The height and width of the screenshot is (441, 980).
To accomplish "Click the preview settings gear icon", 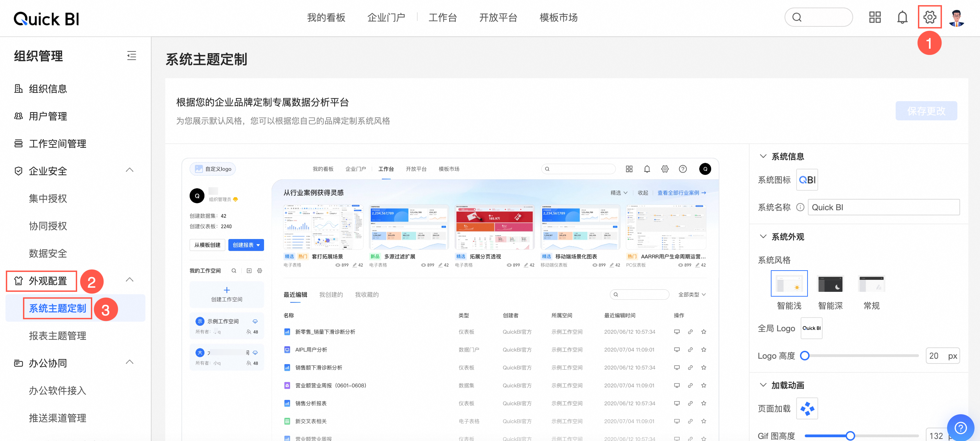I will [665, 169].
